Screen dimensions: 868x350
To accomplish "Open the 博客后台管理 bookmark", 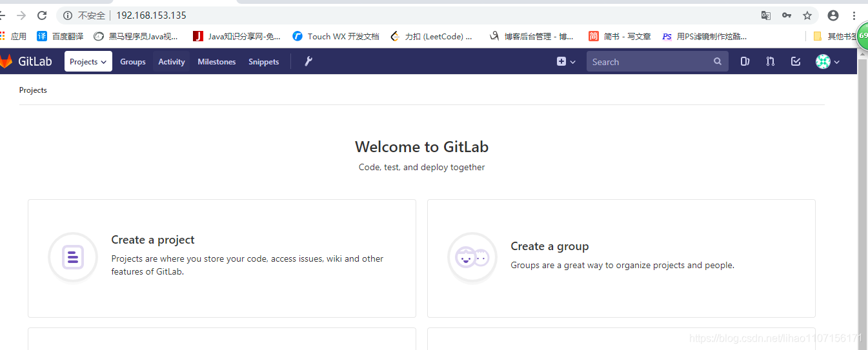I will 531,37.
